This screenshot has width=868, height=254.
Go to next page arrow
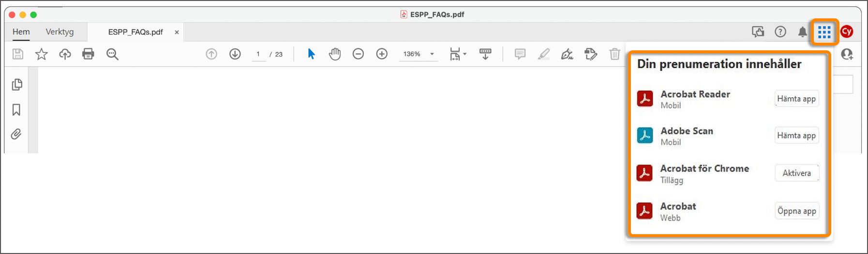(235, 54)
